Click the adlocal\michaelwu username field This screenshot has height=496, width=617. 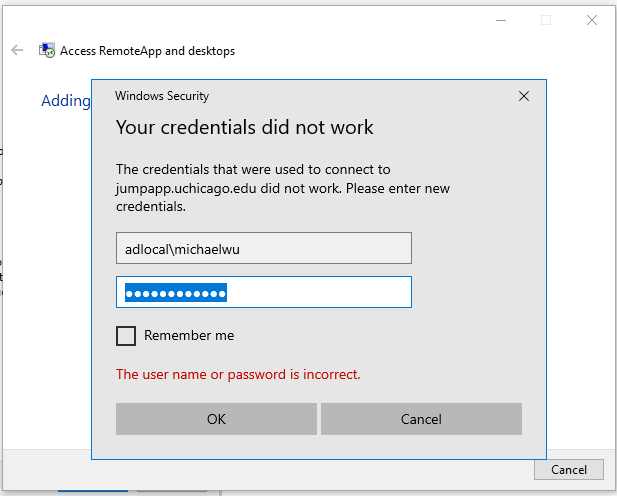point(264,248)
